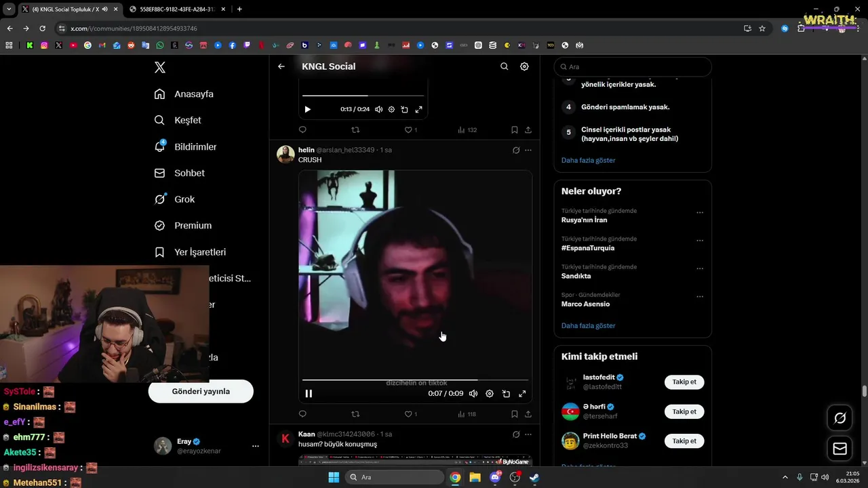Bookmark helin's CRUSH post
The height and width of the screenshot is (488, 868).
(515, 413)
